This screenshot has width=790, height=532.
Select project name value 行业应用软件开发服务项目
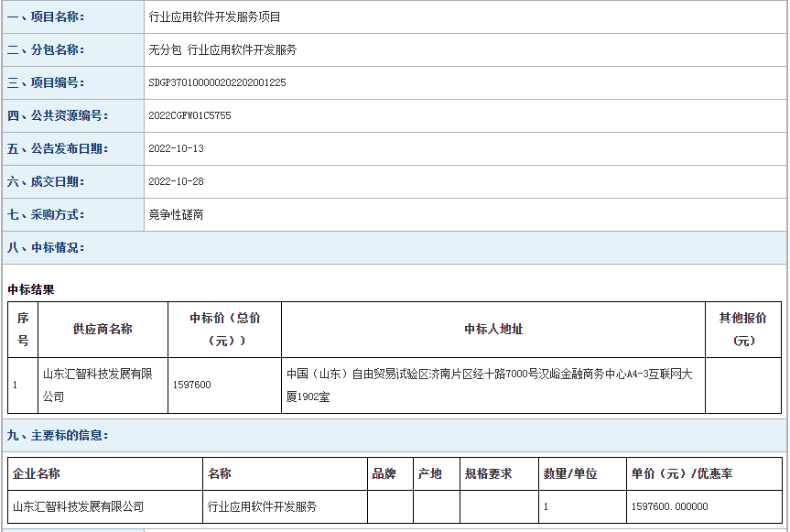coord(214,17)
